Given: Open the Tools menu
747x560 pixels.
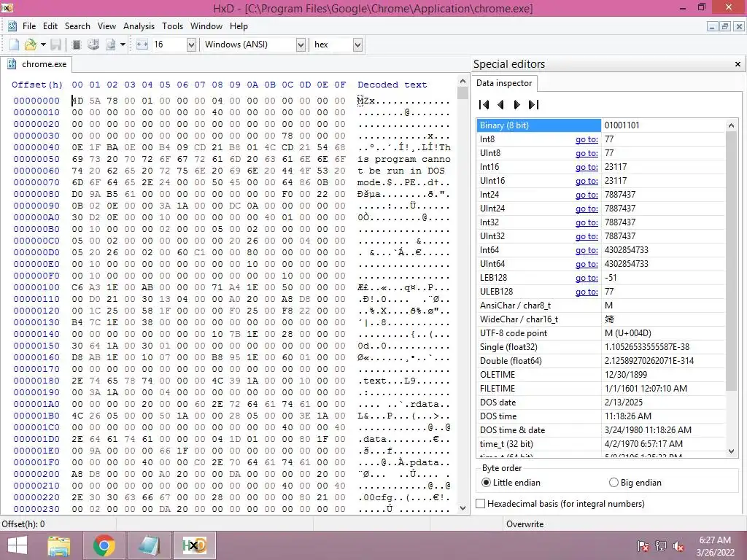Looking at the screenshot, I should (172, 26).
